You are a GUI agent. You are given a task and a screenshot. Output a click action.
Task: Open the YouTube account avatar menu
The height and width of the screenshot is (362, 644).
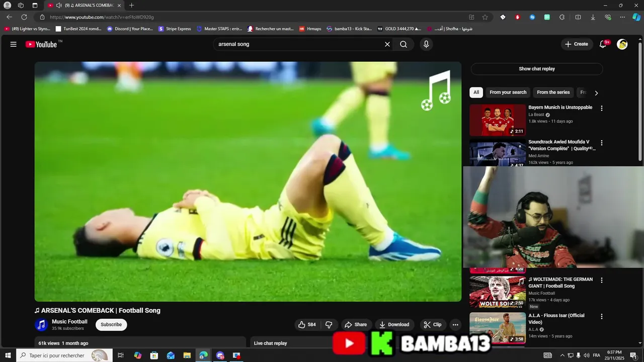click(622, 44)
